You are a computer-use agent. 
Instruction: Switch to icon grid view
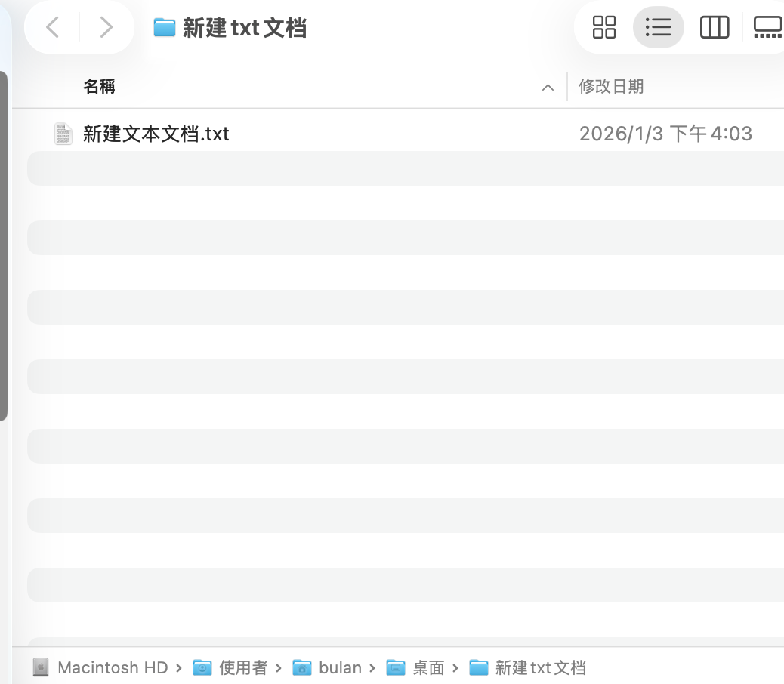click(604, 28)
